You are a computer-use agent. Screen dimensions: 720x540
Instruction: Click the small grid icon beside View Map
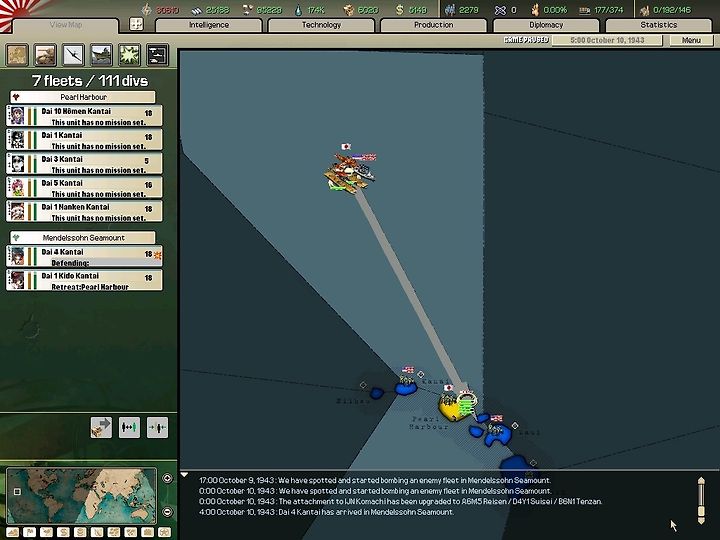coord(136,24)
